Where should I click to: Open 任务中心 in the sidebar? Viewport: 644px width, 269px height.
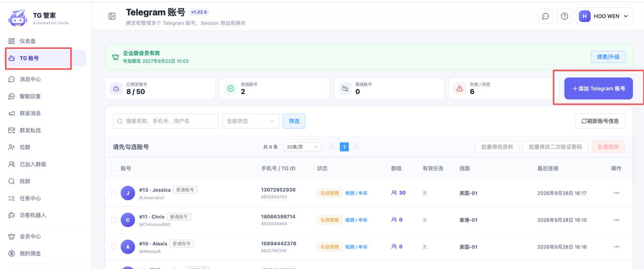(x=30, y=198)
